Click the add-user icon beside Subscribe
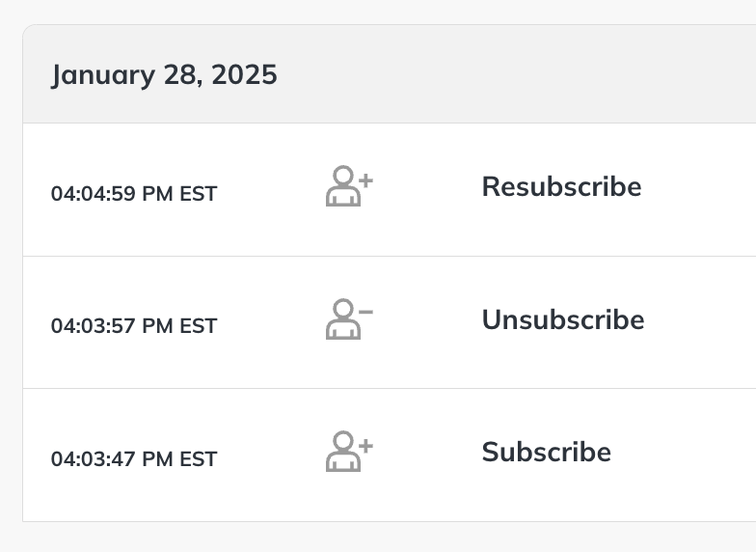Screen dimensions: 756x552 click(x=349, y=452)
